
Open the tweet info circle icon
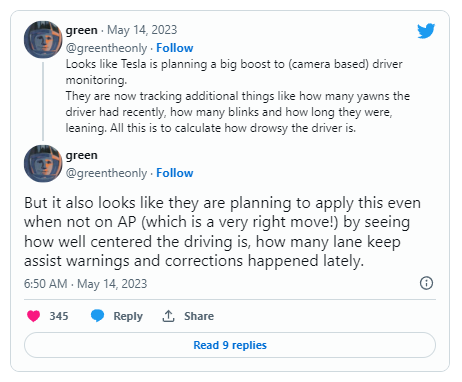[x=426, y=283]
